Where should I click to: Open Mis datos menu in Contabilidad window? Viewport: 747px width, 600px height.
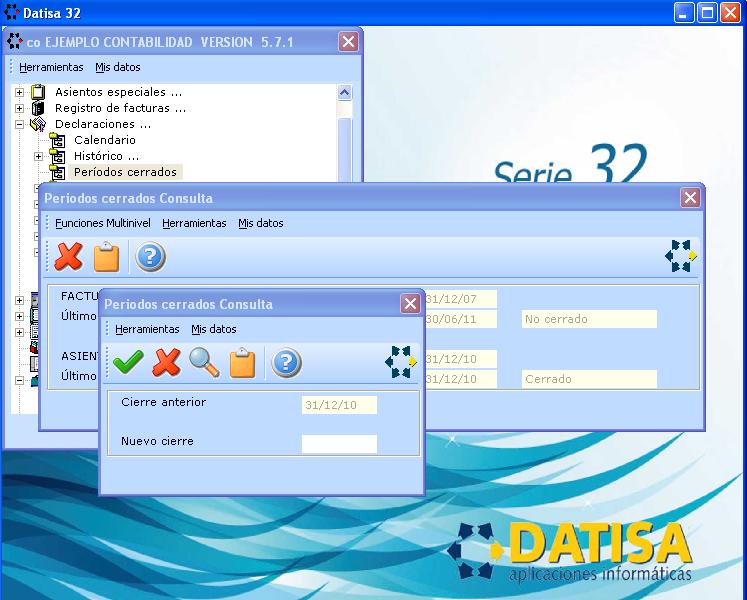pos(118,67)
